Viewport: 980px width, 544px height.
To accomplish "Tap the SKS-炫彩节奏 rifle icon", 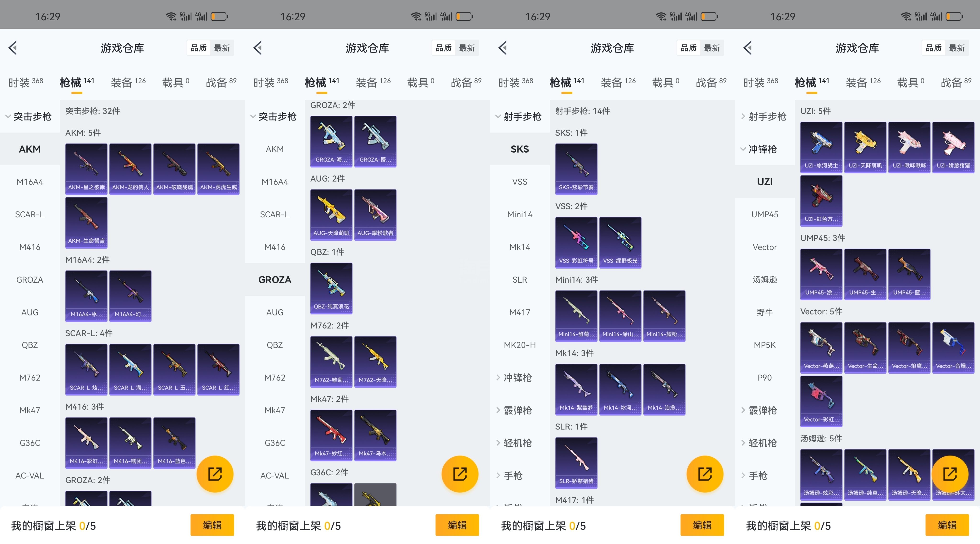I will click(576, 169).
